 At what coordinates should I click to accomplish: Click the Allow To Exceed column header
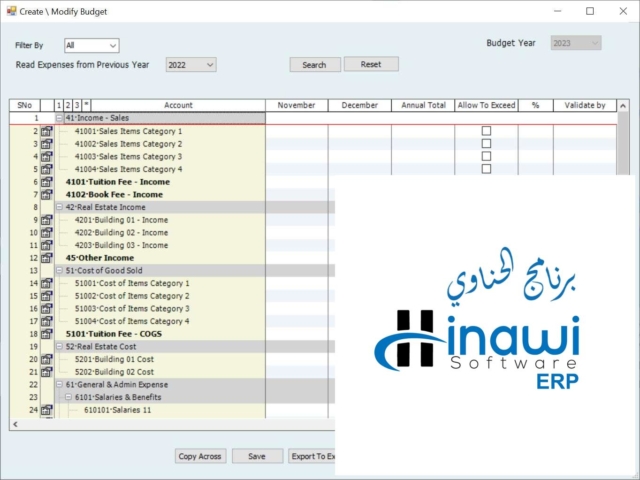click(486, 105)
